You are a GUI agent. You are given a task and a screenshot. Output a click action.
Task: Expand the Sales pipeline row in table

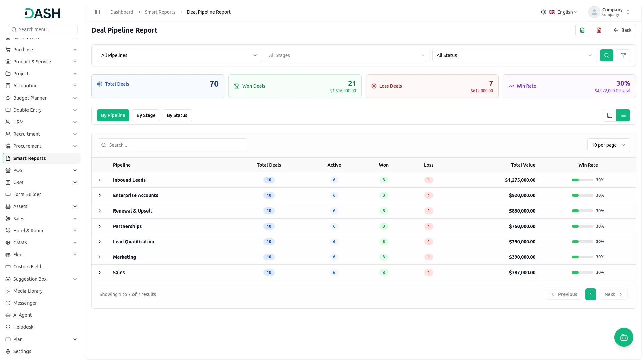tap(100, 273)
